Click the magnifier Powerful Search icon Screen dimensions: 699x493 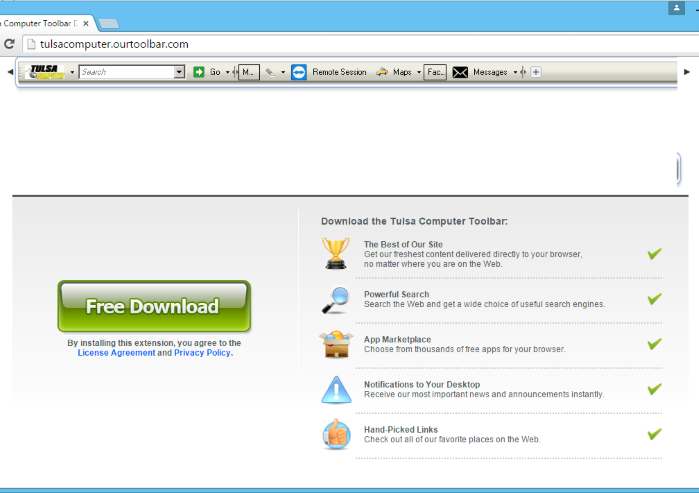coord(336,299)
